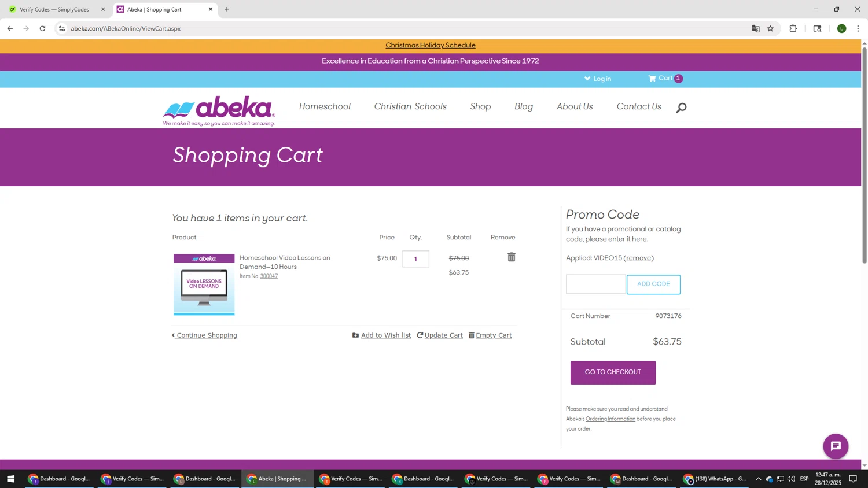Image resolution: width=868 pixels, height=488 pixels.
Task: Reload the page
Action: click(42, 28)
